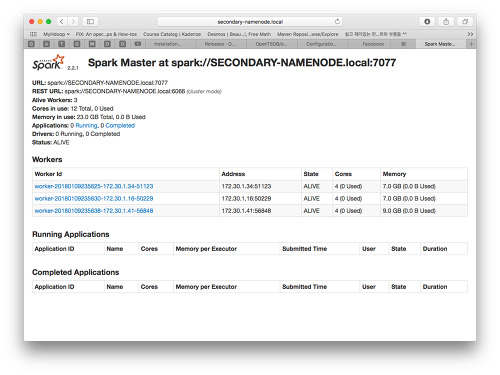Viewport: 500px width, 375px height.
Task: Show more bookmarks with the double chevron
Action: 470,34
